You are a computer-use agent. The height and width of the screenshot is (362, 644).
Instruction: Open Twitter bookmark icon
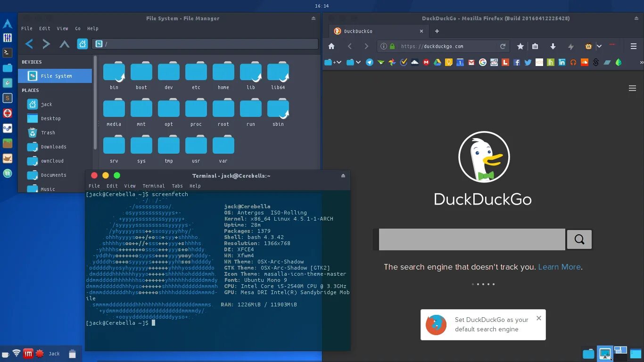[x=528, y=62]
